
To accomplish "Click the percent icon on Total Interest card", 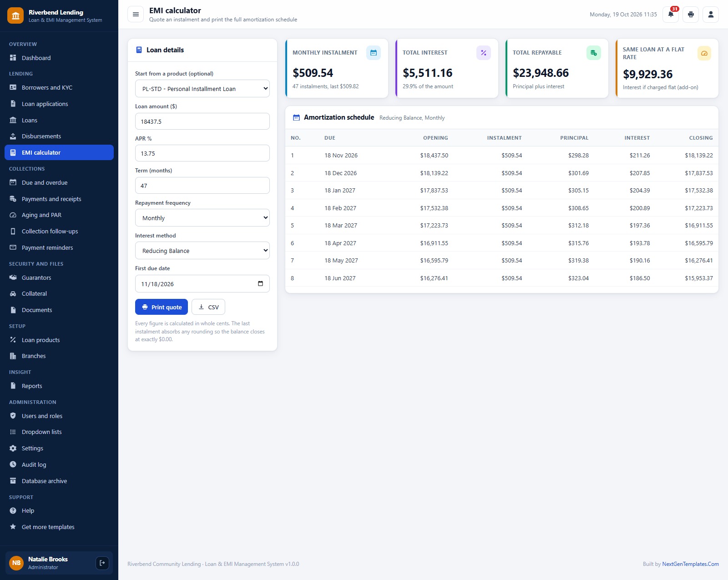I will click(x=484, y=53).
